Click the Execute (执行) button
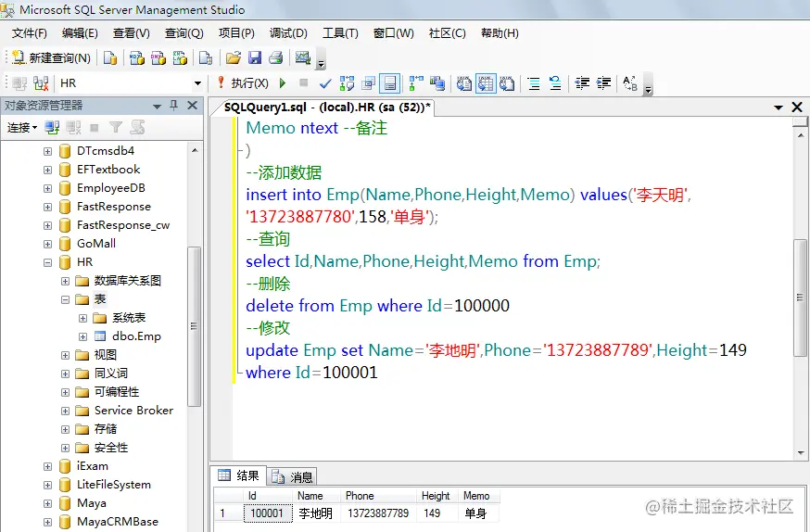 pos(244,83)
